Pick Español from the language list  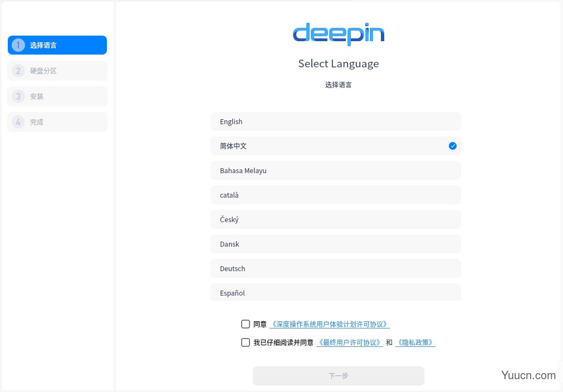click(335, 292)
